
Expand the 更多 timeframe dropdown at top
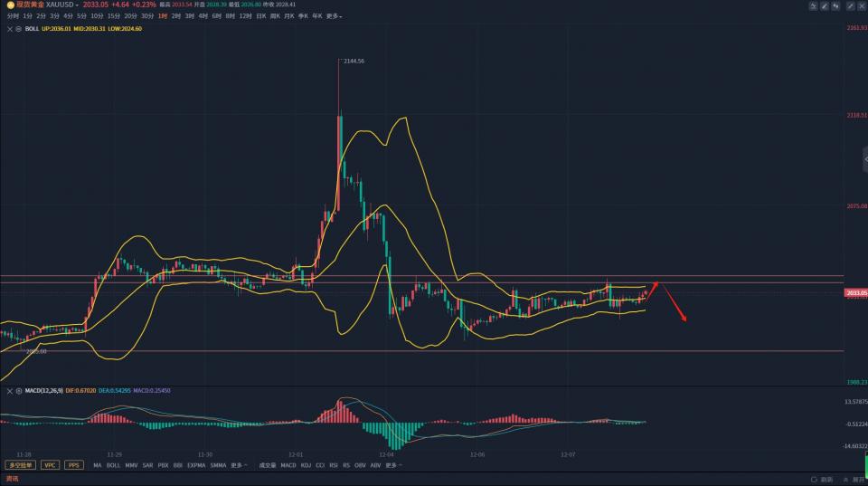(334, 16)
